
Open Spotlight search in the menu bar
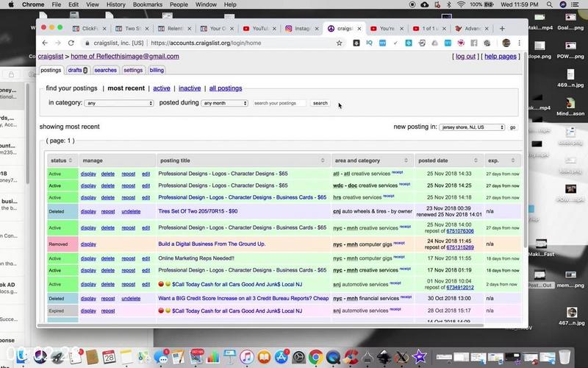point(549,4)
